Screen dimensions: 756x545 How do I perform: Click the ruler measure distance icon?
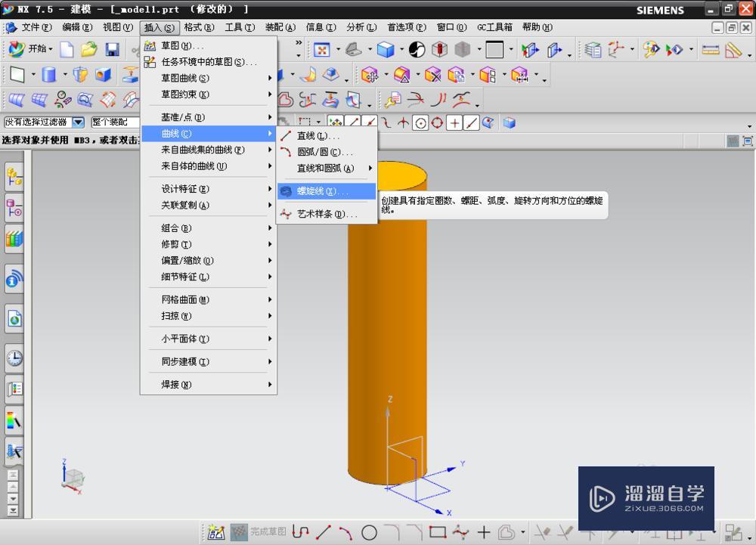[x=710, y=49]
